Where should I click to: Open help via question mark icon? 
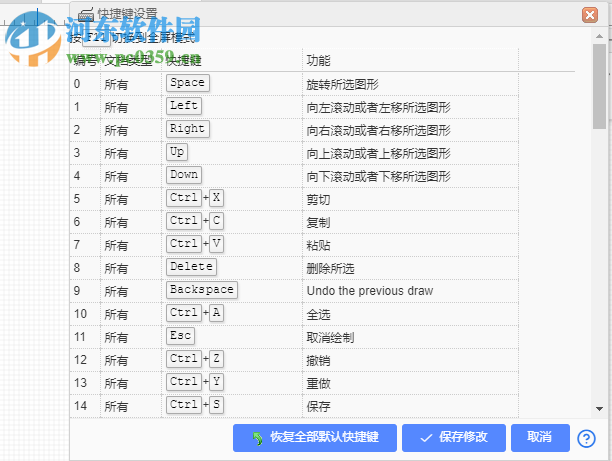(x=586, y=439)
